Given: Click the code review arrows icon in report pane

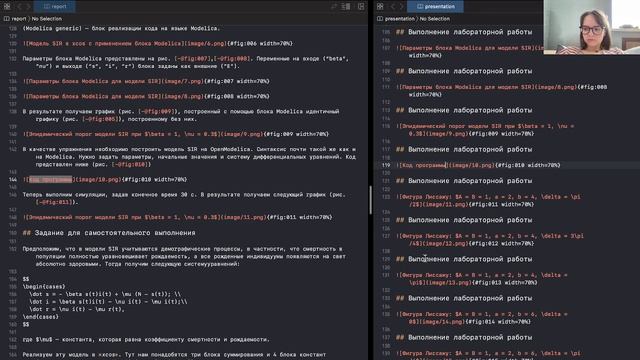Looking at the screenshot, I should [334, 6].
